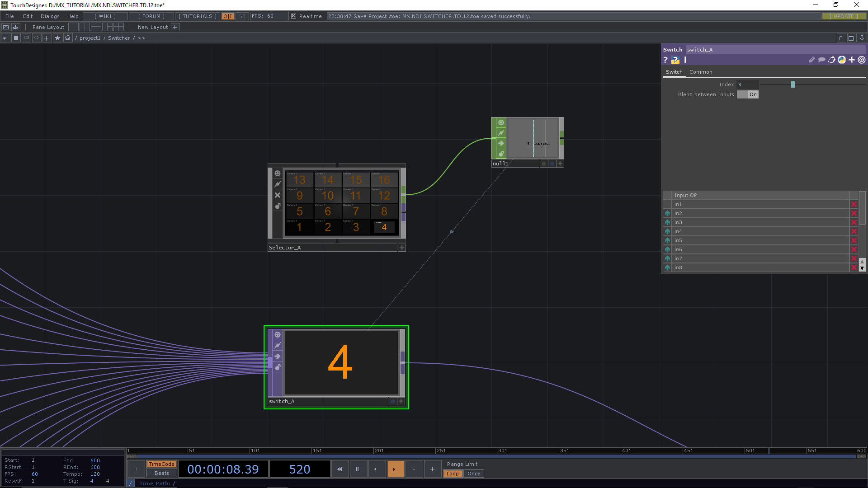Viewport: 868px width, 488px height.
Task: Go back with the left arrow in path bar
Action: (x=26, y=38)
